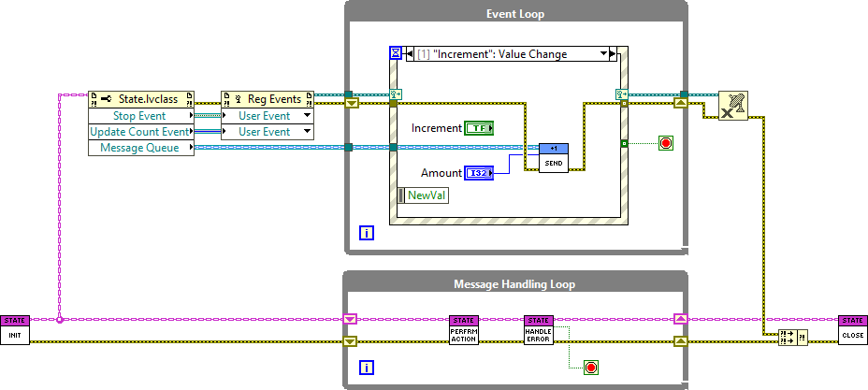This screenshot has width=868, height=390.
Task: Select the NewVal event data node
Action: tap(425, 195)
